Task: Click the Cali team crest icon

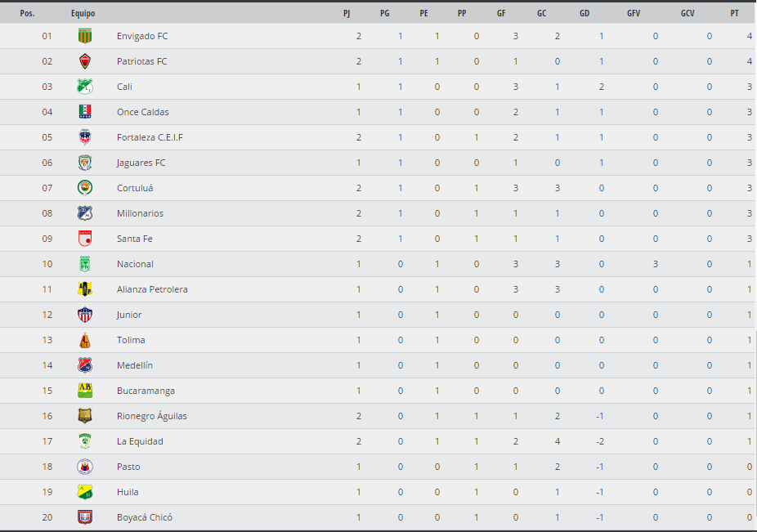Action: click(x=84, y=87)
